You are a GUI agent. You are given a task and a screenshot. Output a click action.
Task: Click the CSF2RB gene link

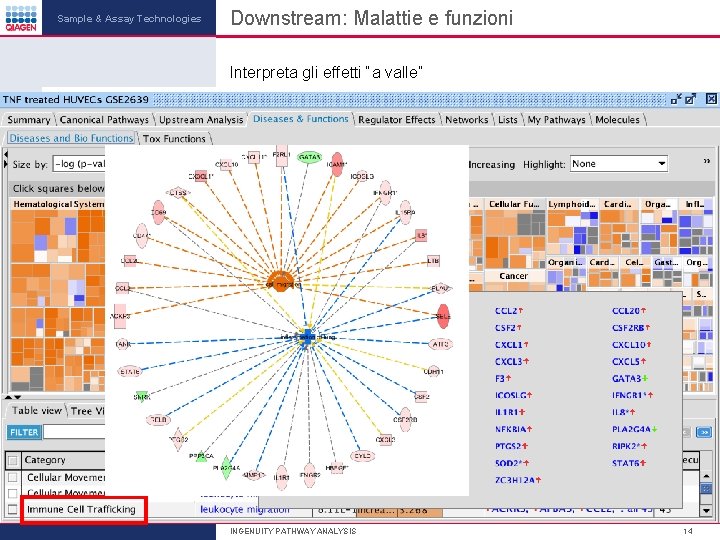pyautogui.click(x=628, y=328)
